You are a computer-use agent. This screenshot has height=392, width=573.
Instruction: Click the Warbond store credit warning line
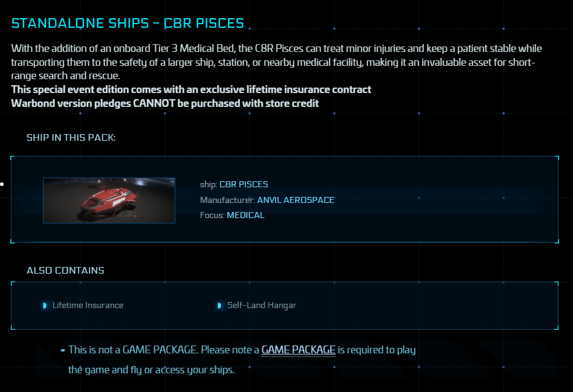(165, 103)
